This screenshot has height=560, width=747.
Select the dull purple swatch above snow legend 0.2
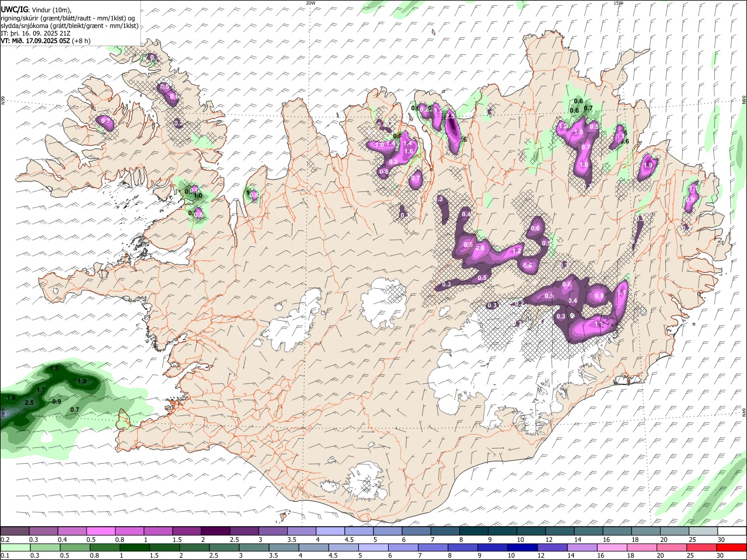[x=15, y=531]
